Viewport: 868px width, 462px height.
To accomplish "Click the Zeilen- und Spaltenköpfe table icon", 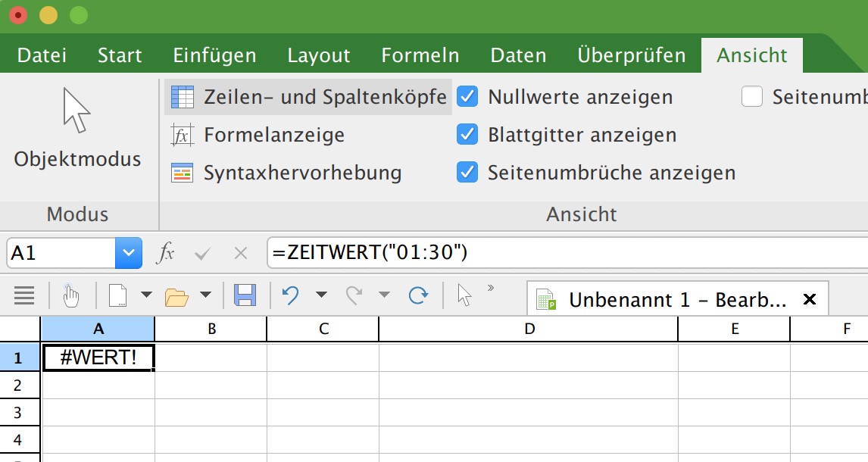I will (182, 97).
